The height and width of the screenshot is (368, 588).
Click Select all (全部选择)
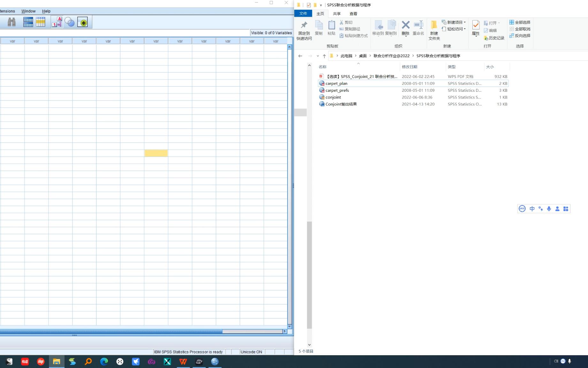520,22
